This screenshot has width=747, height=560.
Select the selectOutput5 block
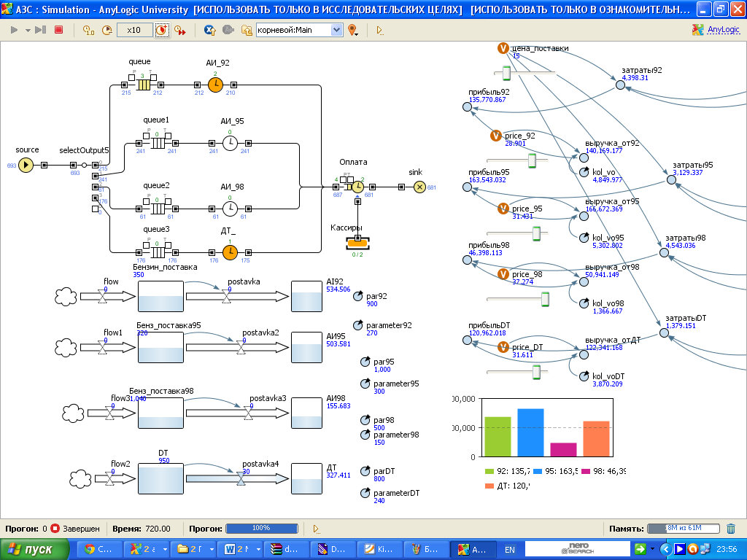click(x=85, y=166)
